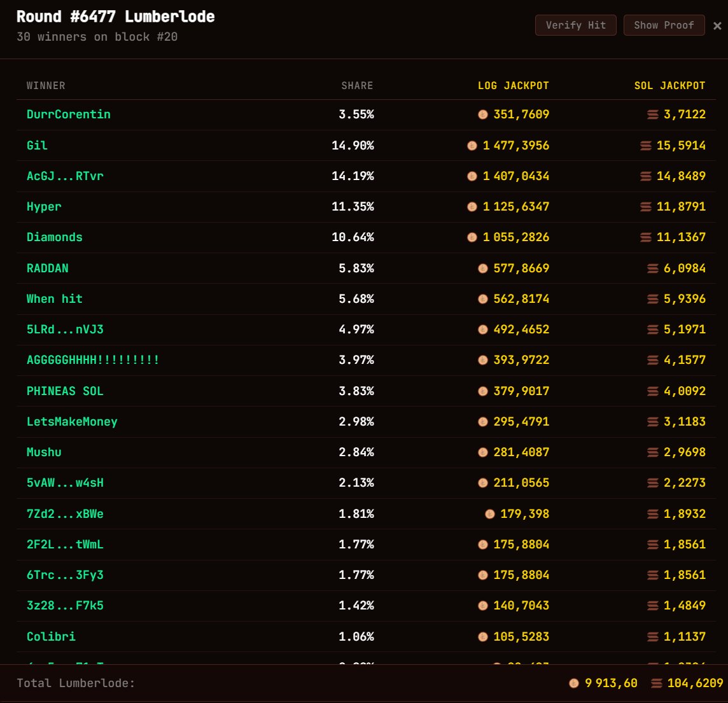Open the Show Proof button

click(x=664, y=25)
